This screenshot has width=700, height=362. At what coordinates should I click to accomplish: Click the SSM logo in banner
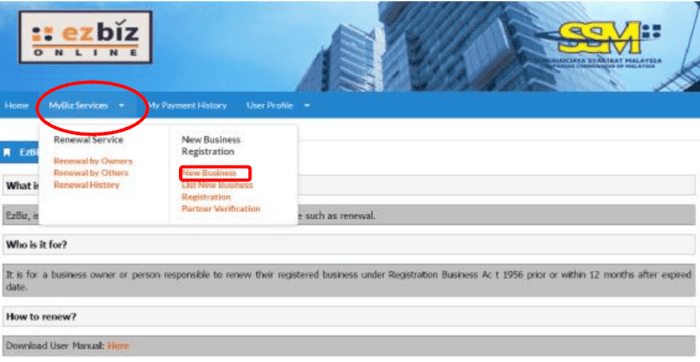tap(600, 44)
